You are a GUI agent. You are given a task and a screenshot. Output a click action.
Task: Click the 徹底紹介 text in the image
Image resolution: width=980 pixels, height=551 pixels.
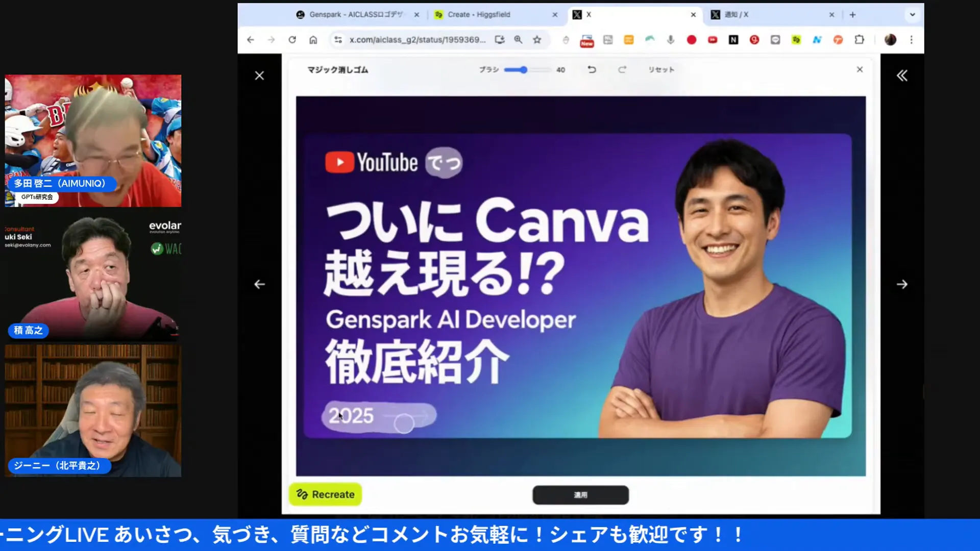(x=418, y=361)
